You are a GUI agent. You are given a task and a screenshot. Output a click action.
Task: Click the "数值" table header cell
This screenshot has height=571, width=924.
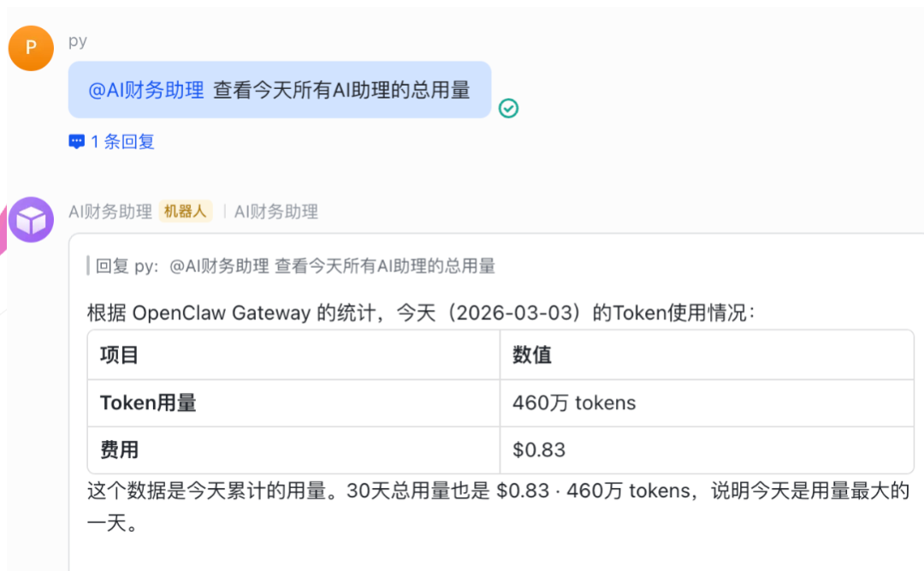pyautogui.click(x=707, y=355)
